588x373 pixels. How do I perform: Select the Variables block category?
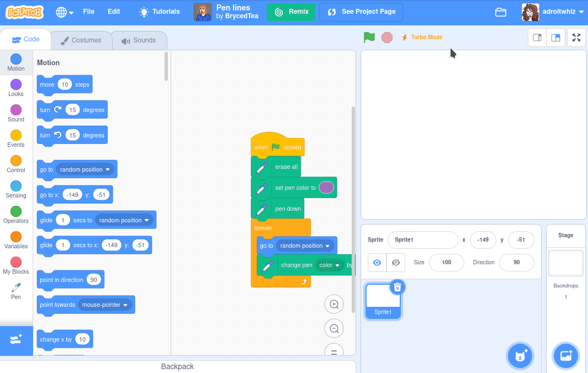tap(16, 240)
